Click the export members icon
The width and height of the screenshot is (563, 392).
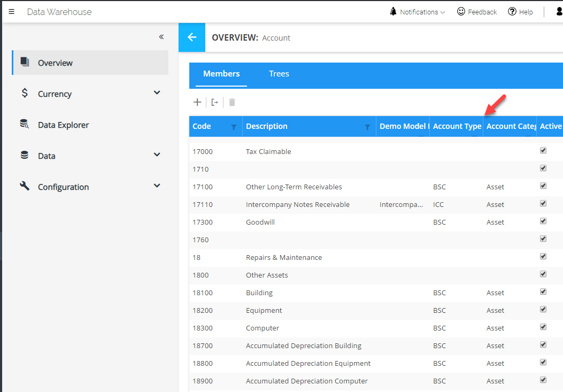pyautogui.click(x=214, y=102)
